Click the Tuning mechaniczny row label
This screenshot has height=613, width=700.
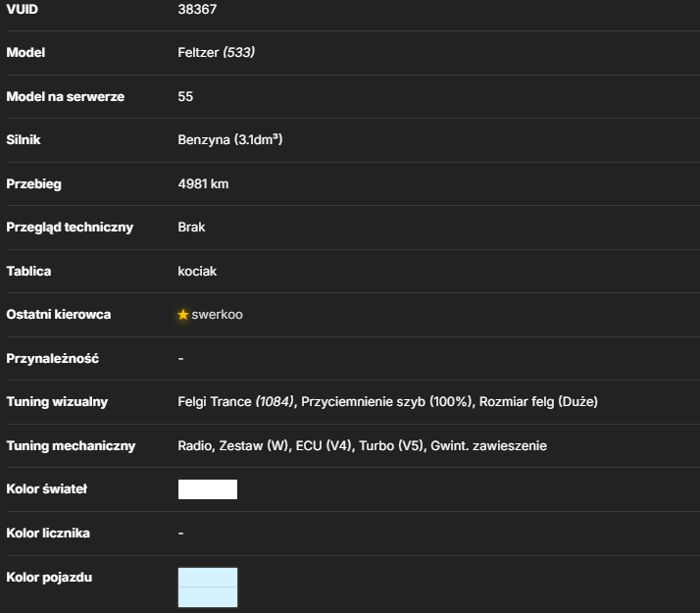coord(71,446)
